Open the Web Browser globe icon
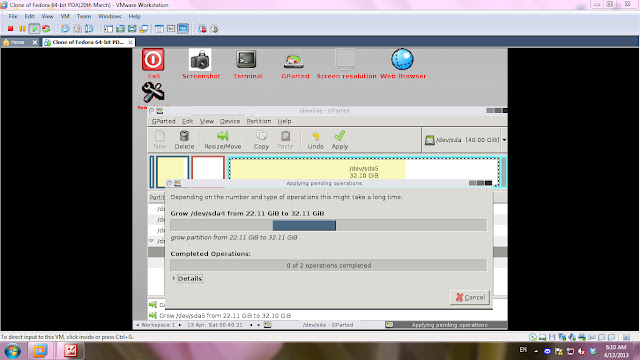Viewport: 640px width, 360px height. pos(402,60)
